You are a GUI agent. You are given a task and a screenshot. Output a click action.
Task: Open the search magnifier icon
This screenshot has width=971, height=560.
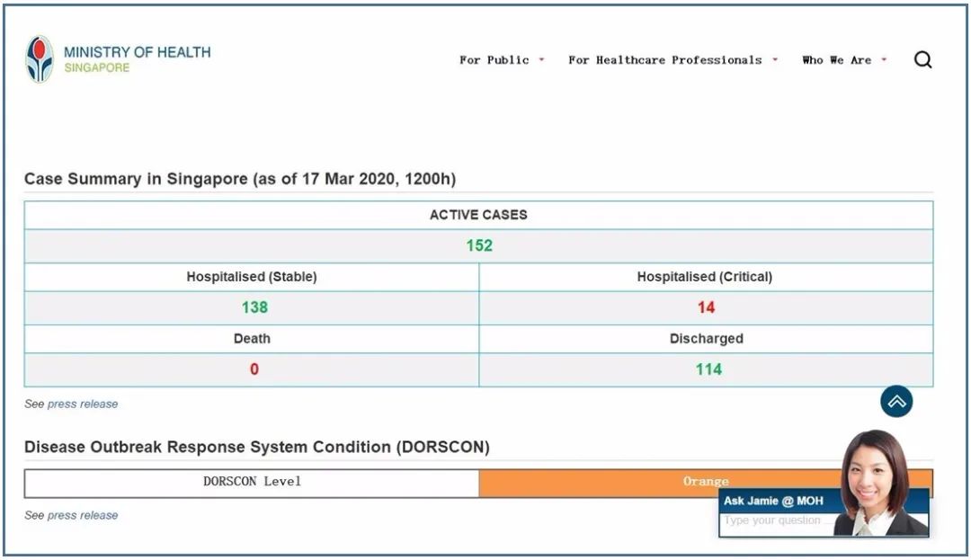point(922,60)
